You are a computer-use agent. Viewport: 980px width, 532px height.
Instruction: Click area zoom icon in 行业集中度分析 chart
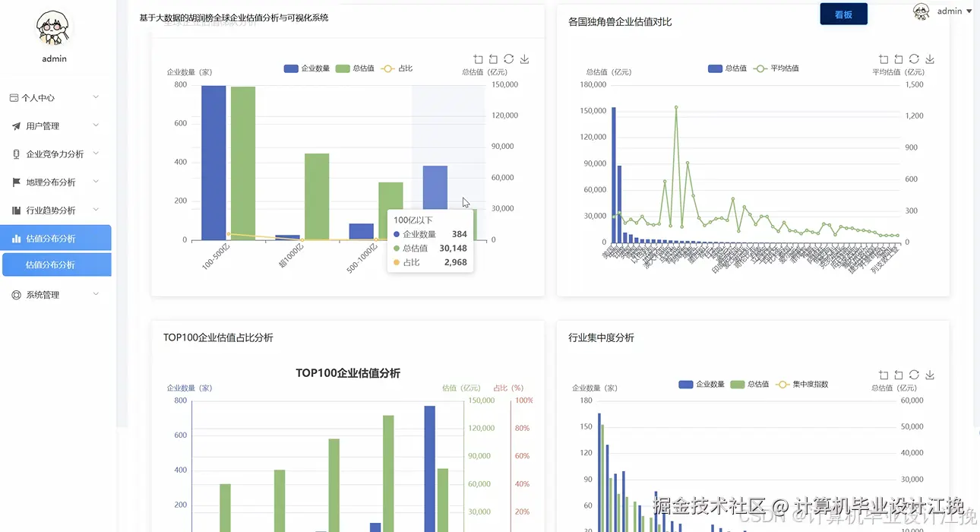click(x=884, y=375)
